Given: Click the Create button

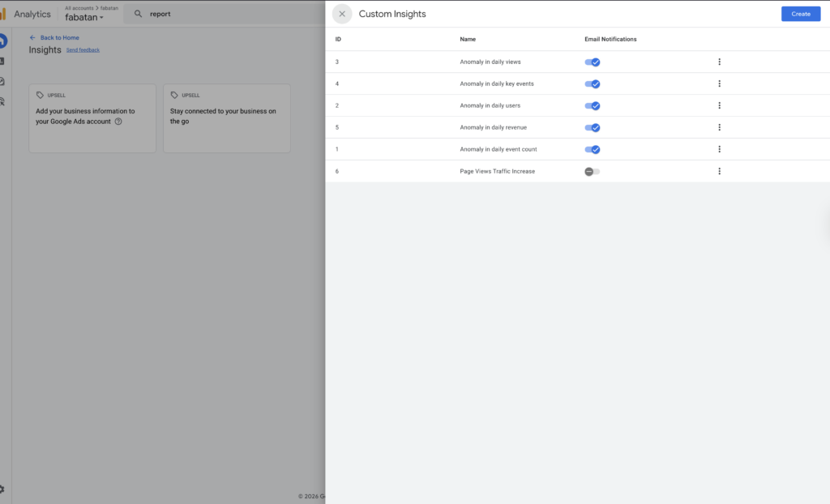Looking at the screenshot, I should click(x=800, y=14).
